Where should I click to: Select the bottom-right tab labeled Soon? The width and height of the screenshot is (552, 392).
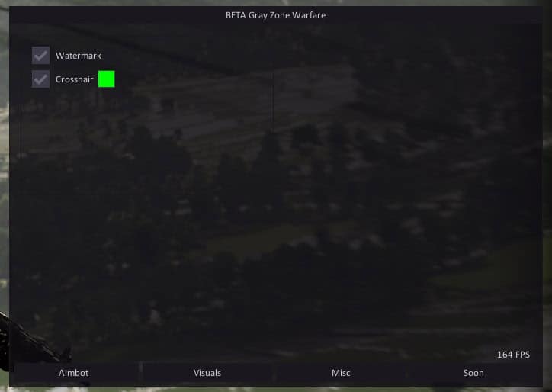click(473, 373)
